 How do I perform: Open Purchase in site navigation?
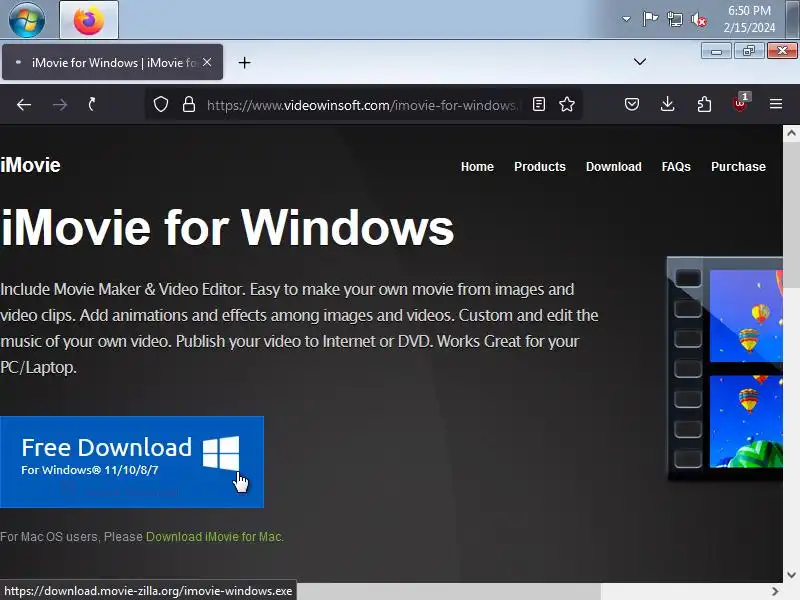point(738,167)
